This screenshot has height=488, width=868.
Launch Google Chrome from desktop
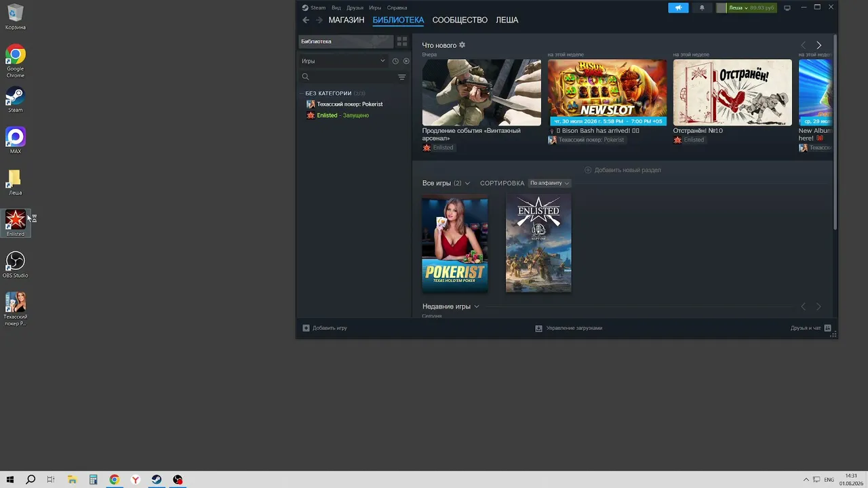click(x=16, y=62)
